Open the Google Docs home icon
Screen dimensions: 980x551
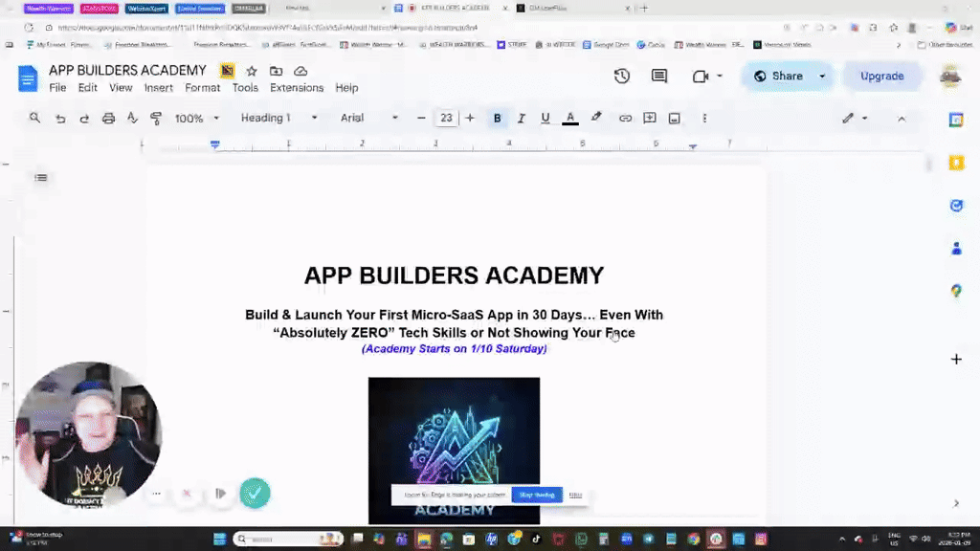[28, 78]
